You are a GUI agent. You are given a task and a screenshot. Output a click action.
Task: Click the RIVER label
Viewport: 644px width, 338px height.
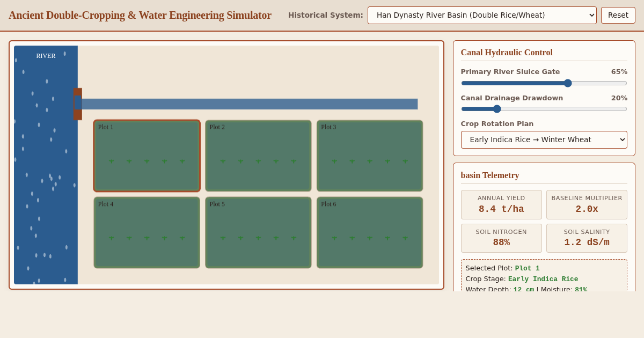46,56
